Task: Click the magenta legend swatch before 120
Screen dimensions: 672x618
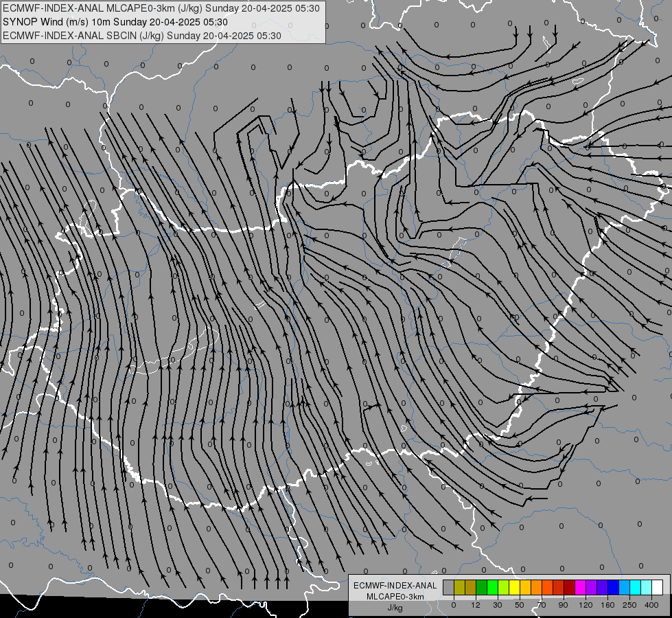Action: tap(580, 587)
